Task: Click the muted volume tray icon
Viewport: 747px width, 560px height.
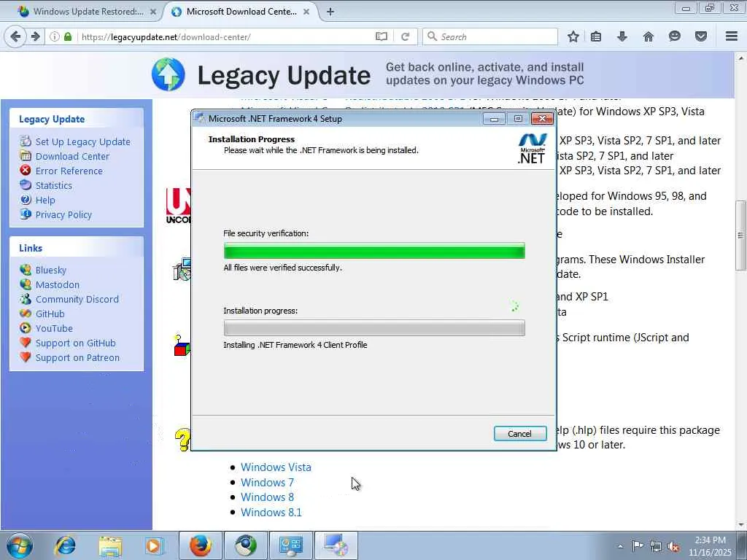Action: tap(673, 547)
